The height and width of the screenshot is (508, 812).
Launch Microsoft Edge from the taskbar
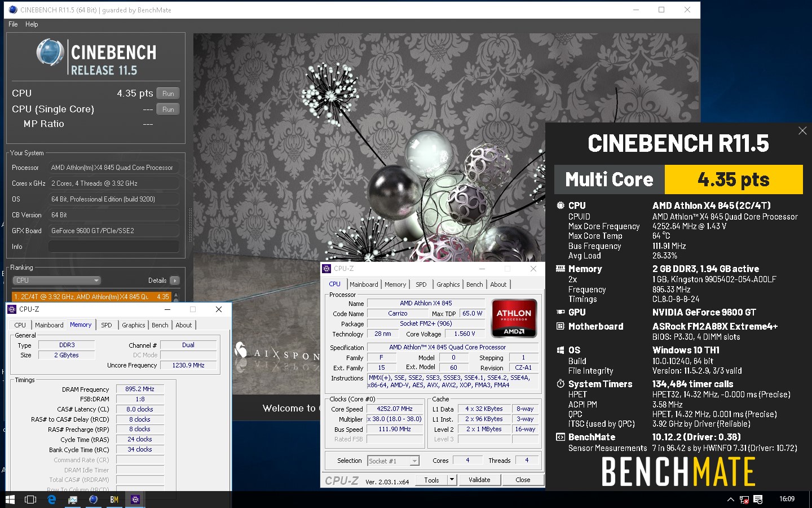pos(52,500)
